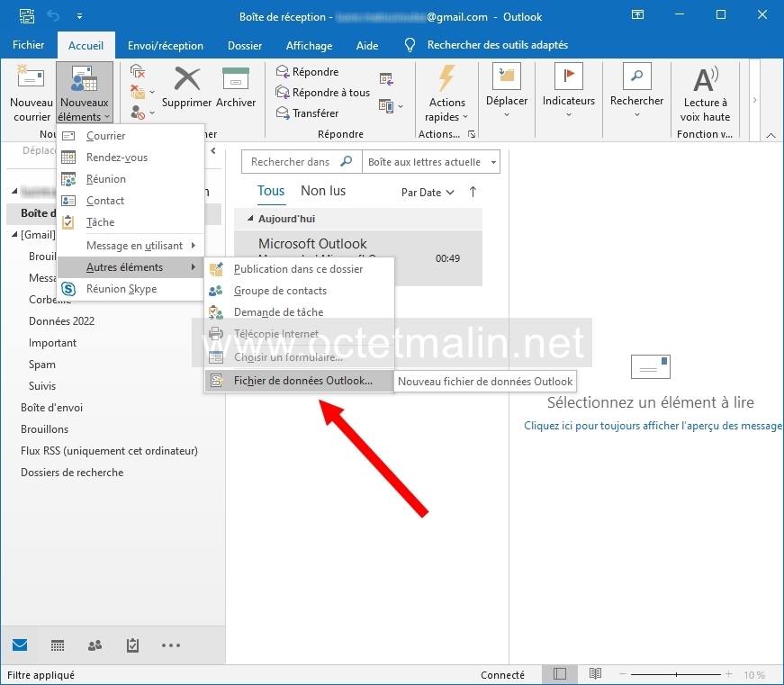784x685 pixels.
Task: Choose Groupe de contacts
Action: [300, 291]
